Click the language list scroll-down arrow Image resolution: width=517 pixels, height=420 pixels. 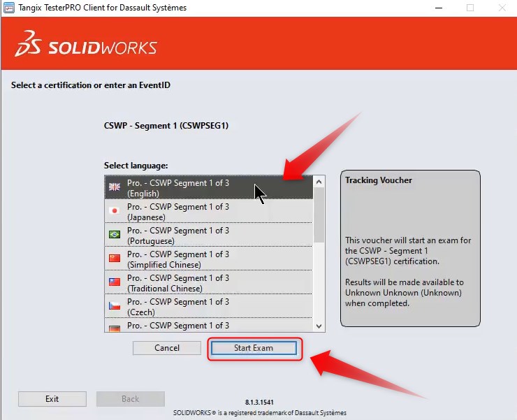319,326
